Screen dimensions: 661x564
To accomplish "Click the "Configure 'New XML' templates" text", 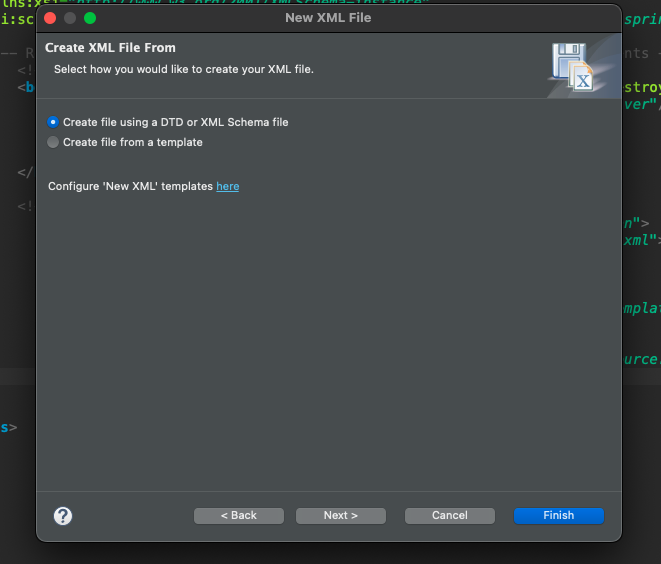I will pos(131,186).
